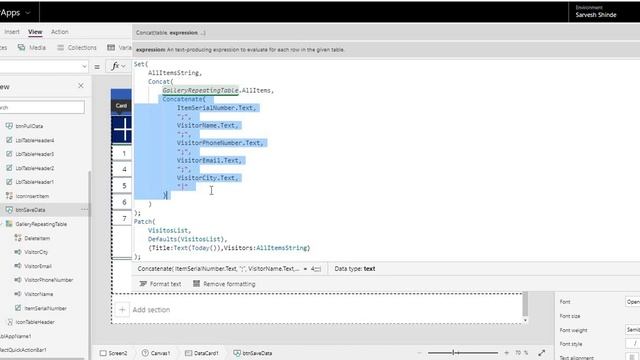Click the zoom level slider

click(x=463, y=353)
